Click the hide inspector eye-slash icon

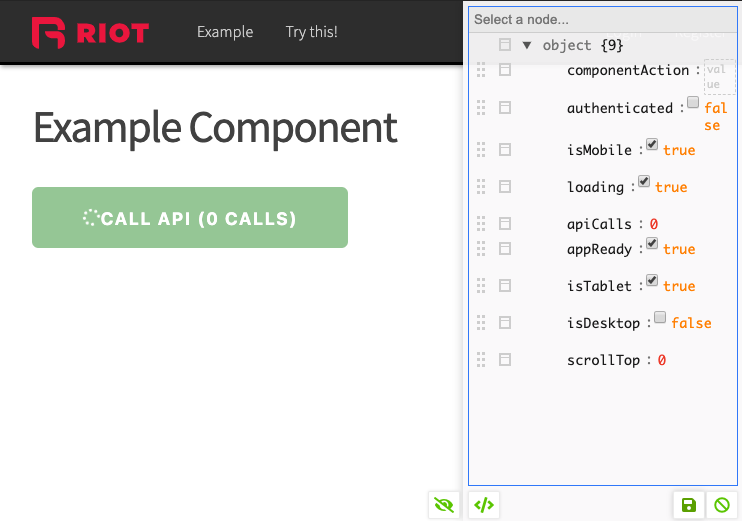pos(444,505)
